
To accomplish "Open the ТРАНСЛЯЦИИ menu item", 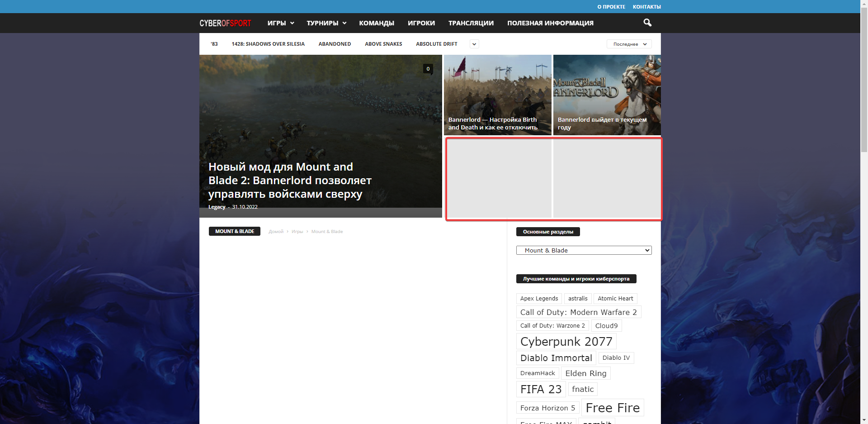I will pyautogui.click(x=471, y=23).
